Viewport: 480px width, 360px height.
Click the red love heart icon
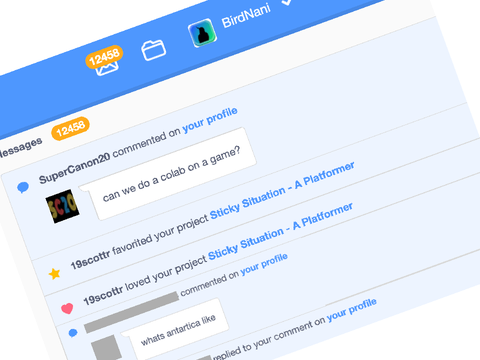point(67,308)
